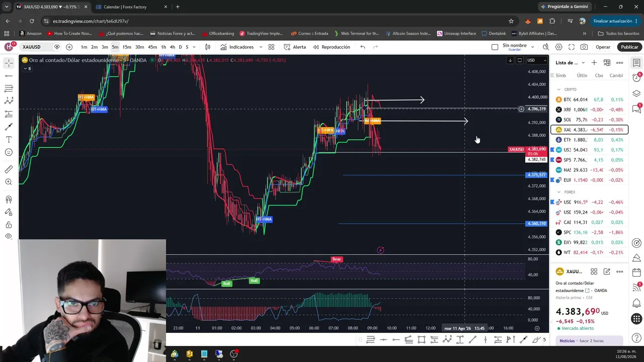The width and height of the screenshot is (644, 362).
Task: Open the Amazon bookmark
Action: click(30, 34)
